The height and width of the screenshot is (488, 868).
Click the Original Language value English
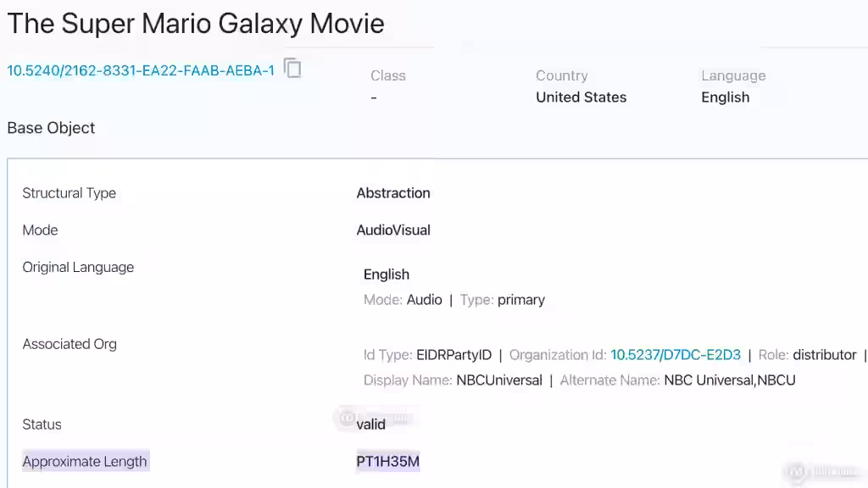point(387,274)
